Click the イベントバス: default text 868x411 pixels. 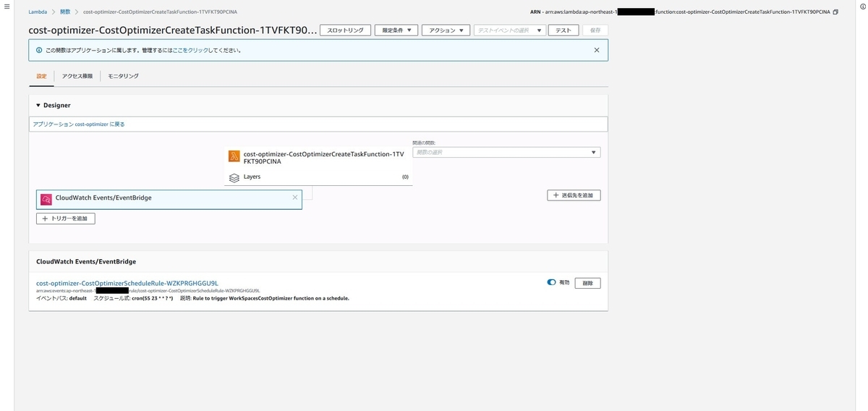click(x=61, y=298)
